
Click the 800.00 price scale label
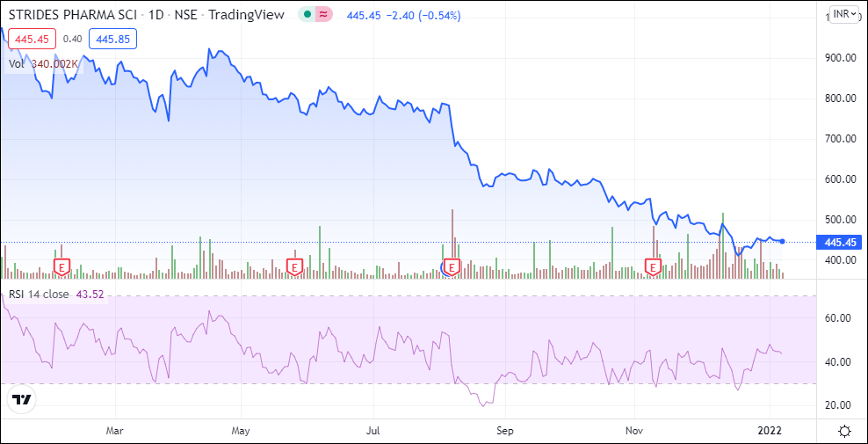point(840,98)
